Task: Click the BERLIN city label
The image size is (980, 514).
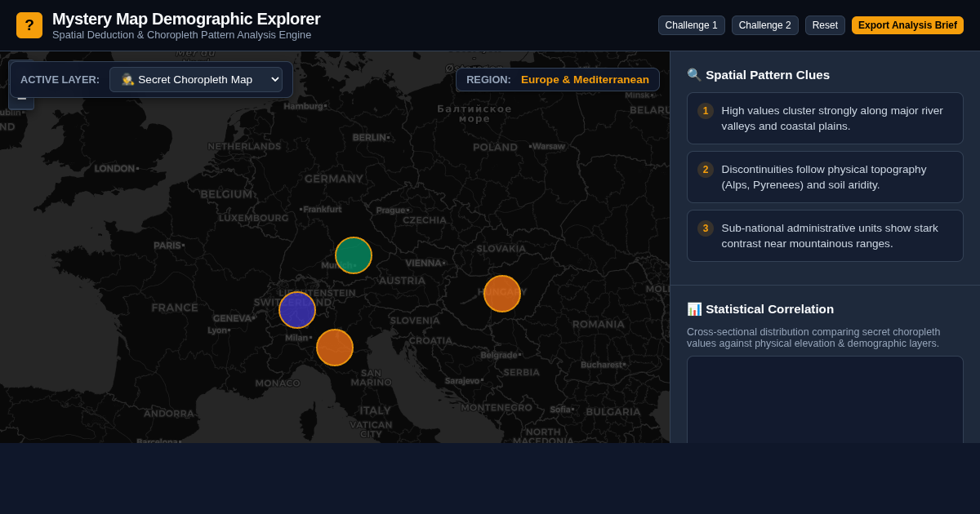Action: 371,138
